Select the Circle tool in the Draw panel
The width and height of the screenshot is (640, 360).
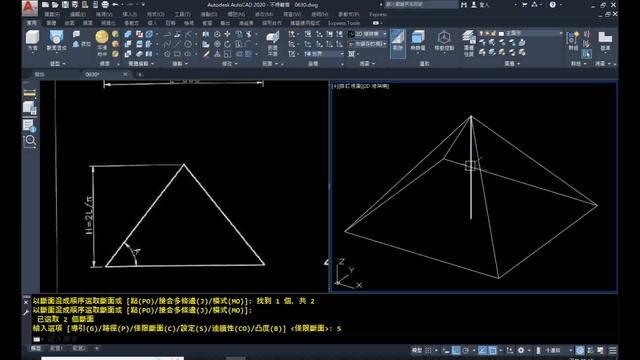[187, 44]
